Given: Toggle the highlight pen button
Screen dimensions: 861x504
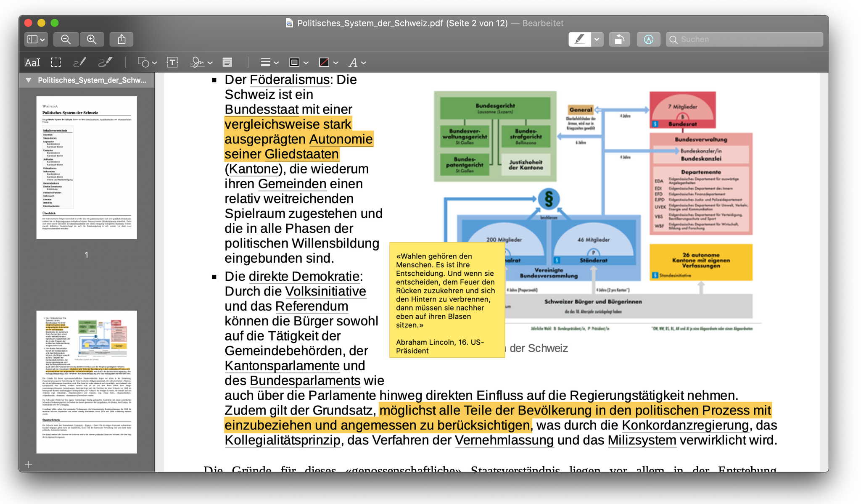Looking at the screenshot, I should [x=579, y=40].
